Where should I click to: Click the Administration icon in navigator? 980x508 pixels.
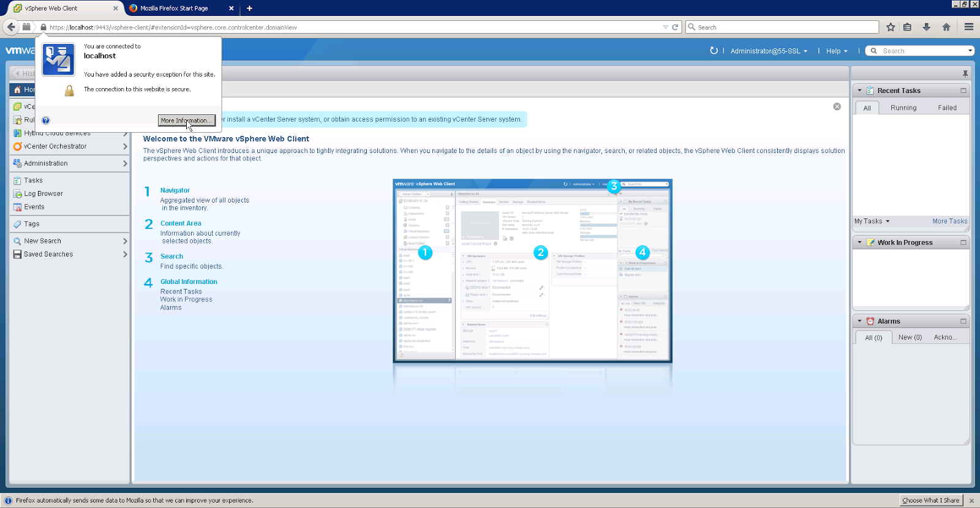point(18,163)
